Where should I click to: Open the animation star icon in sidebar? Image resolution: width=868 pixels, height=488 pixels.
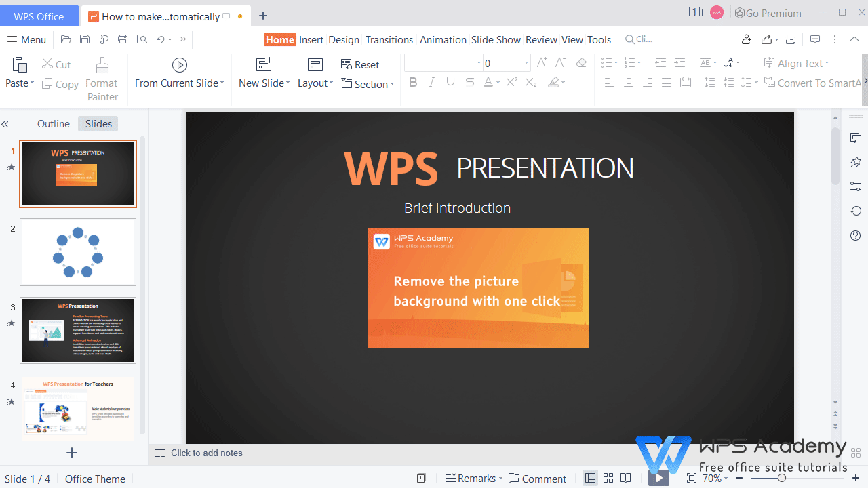point(856,162)
